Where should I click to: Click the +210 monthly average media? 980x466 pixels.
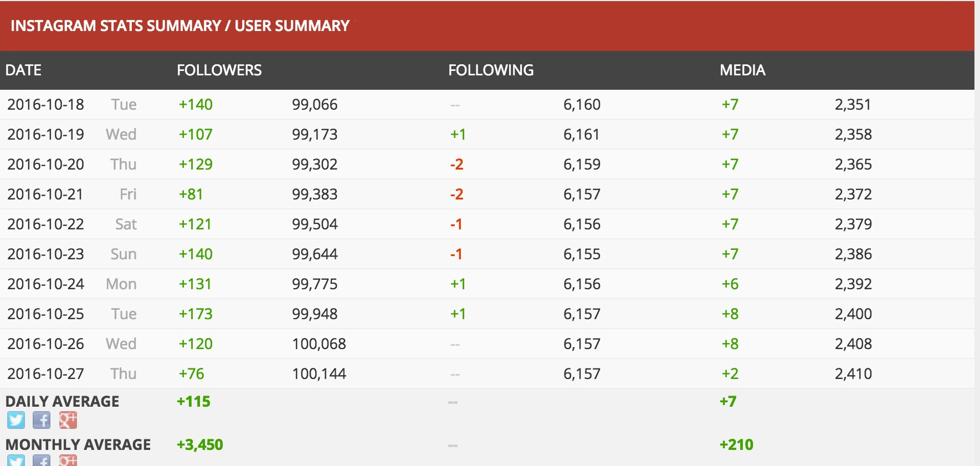tap(736, 445)
